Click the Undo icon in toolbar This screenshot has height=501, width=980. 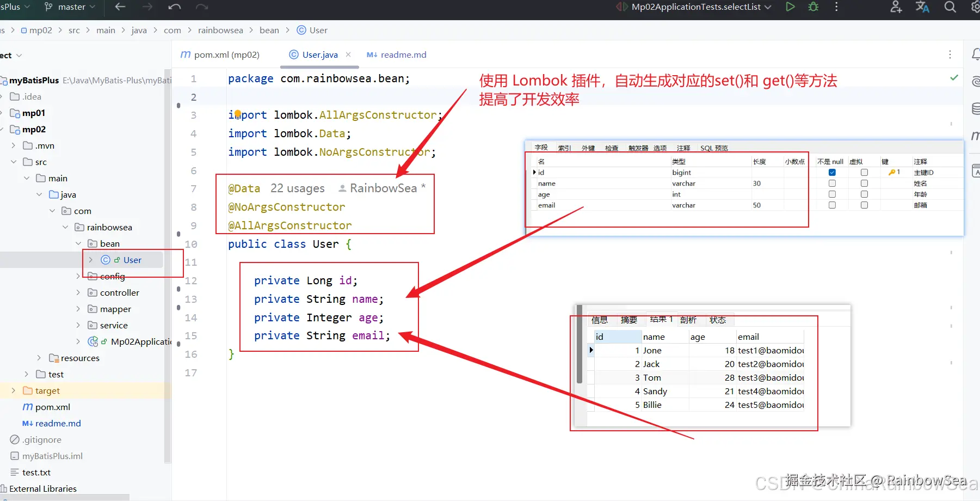coord(175,7)
